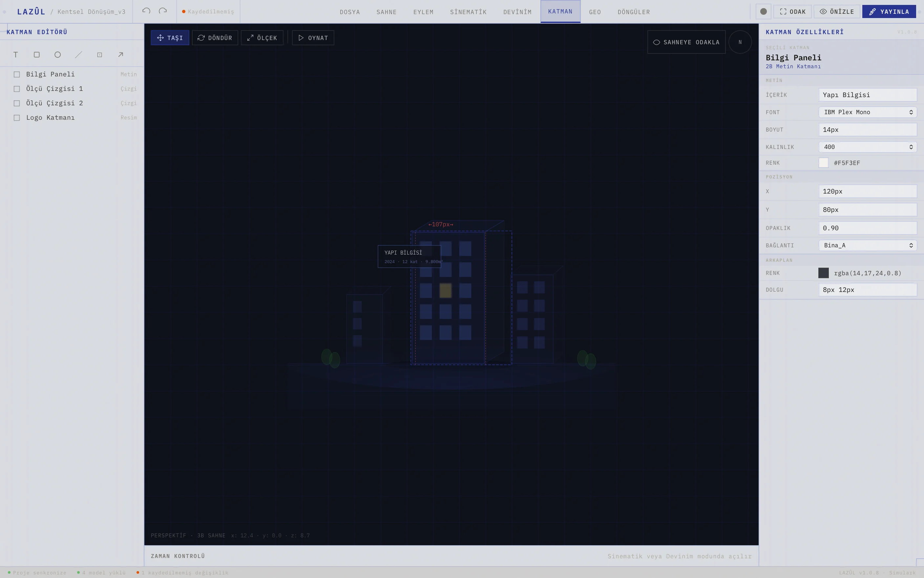Click 4 model yüklü status text
The width and height of the screenshot is (924, 578).
[101, 573]
